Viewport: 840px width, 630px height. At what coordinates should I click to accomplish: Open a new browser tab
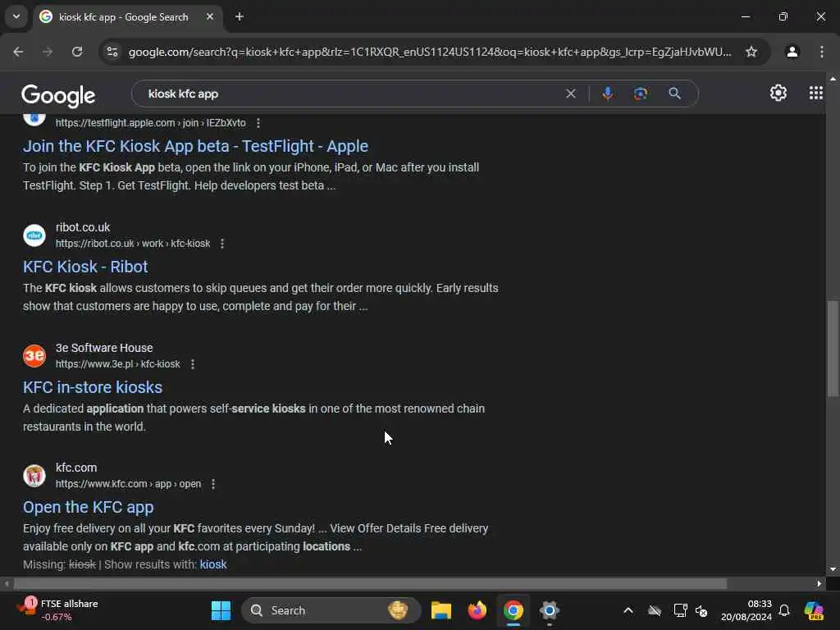240,16
